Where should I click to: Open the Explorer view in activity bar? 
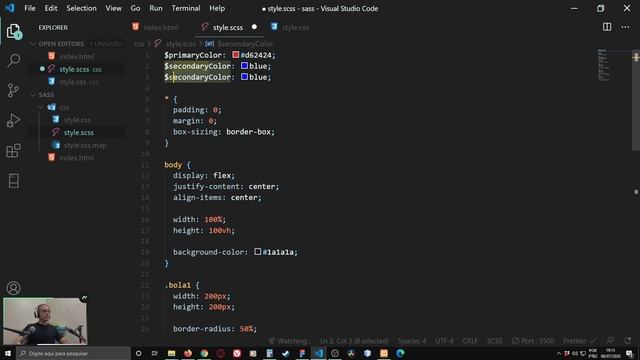click(x=13, y=31)
